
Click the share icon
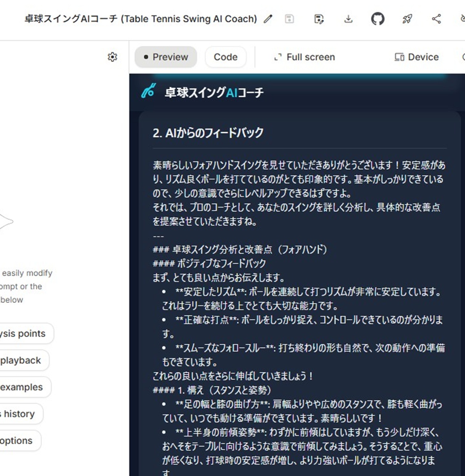(436, 19)
